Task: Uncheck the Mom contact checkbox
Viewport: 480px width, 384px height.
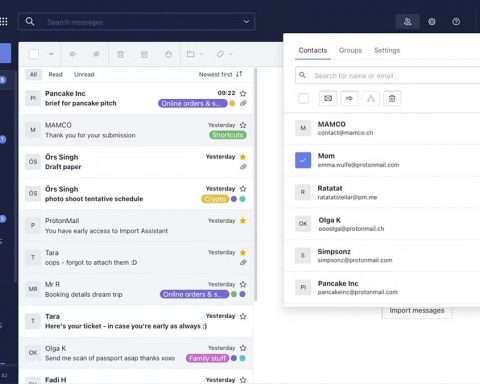Action: point(303,160)
